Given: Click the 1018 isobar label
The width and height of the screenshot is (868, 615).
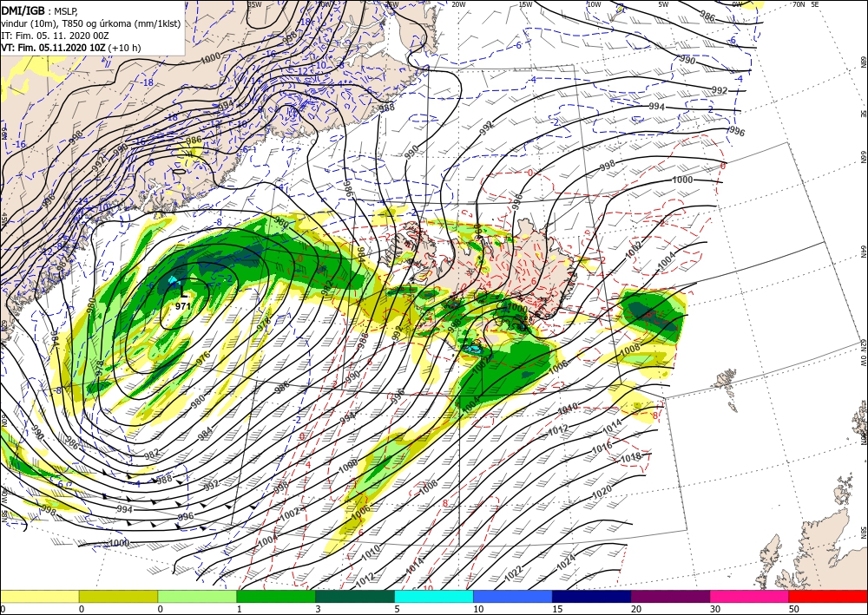Looking at the screenshot, I should (630, 458).
